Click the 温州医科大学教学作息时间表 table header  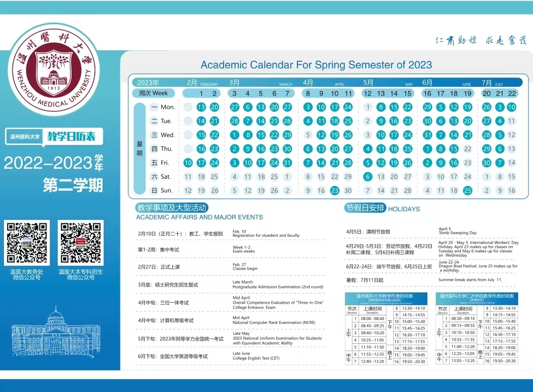[x=385, y=299]
